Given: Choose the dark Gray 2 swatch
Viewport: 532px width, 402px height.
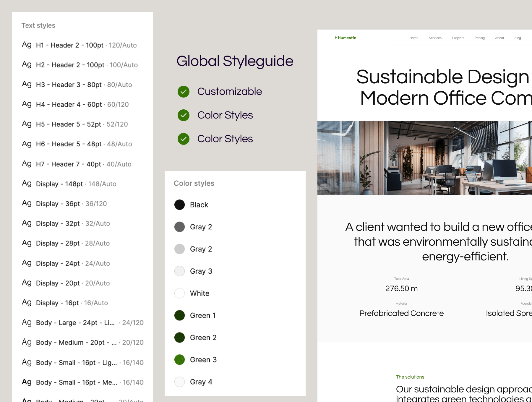Looking at the screenshot, I should [x=180, y=227].
